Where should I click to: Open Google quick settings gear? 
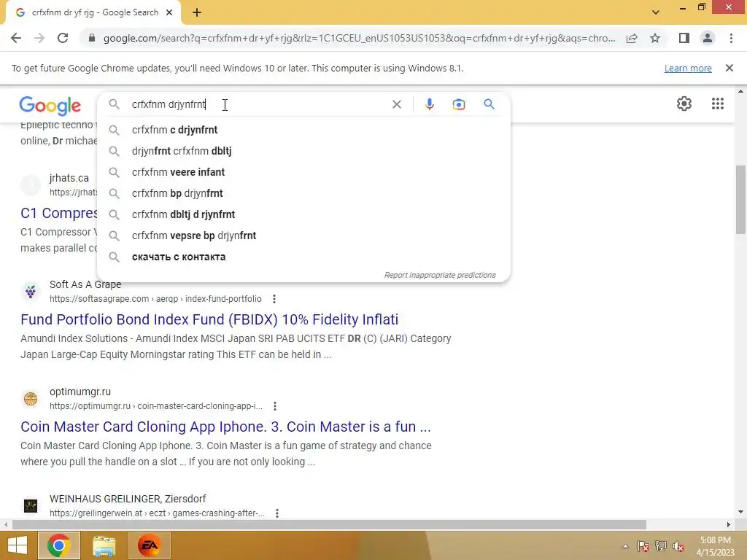(x=684, y=104)
